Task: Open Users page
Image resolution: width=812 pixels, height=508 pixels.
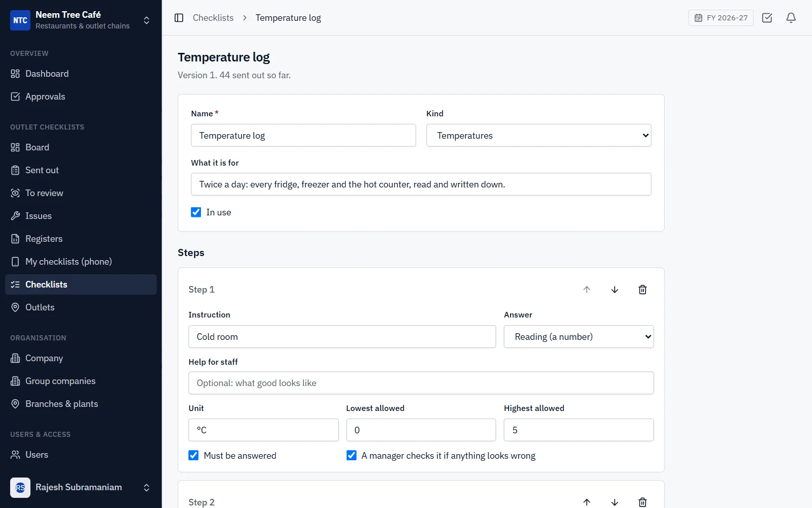Action: click(x=81, y=455)
